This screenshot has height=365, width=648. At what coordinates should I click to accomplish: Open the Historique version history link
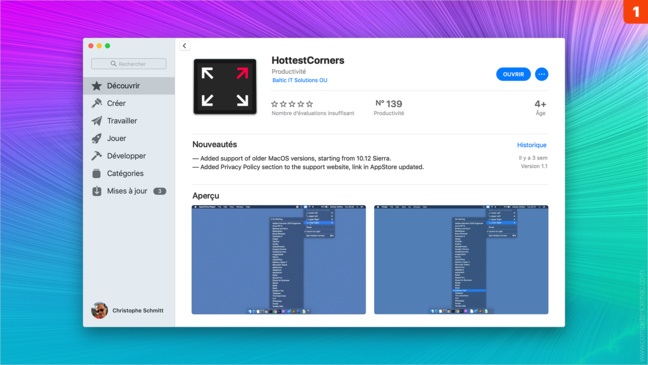(531, 145)
